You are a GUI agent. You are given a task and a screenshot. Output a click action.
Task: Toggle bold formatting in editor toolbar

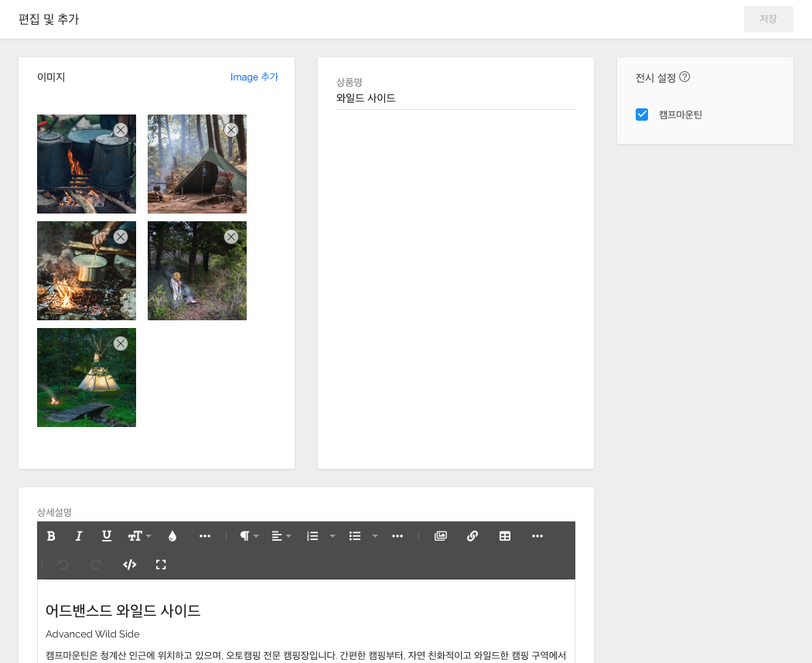(x=51, y=536)
